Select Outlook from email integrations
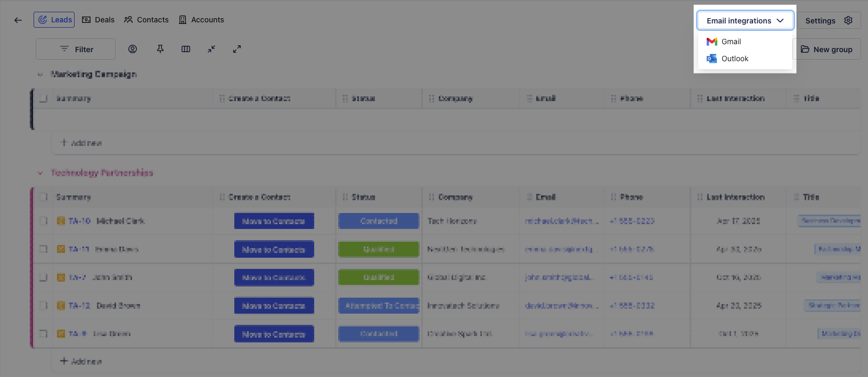 pos(734,59)
